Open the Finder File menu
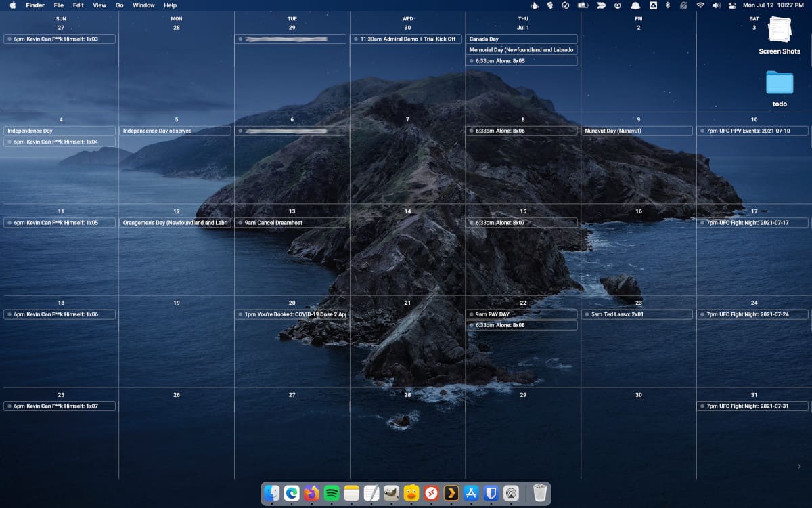 [x=59, y=5]
